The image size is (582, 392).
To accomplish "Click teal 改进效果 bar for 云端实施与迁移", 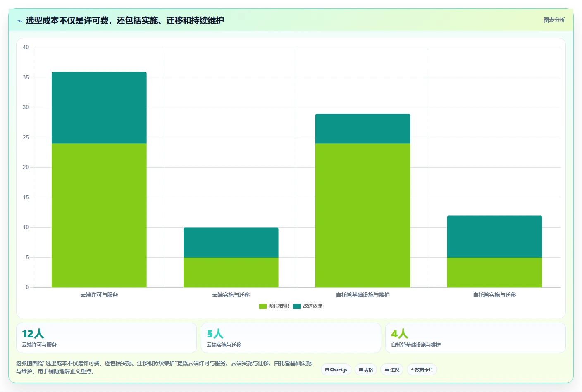I will 231,242.
